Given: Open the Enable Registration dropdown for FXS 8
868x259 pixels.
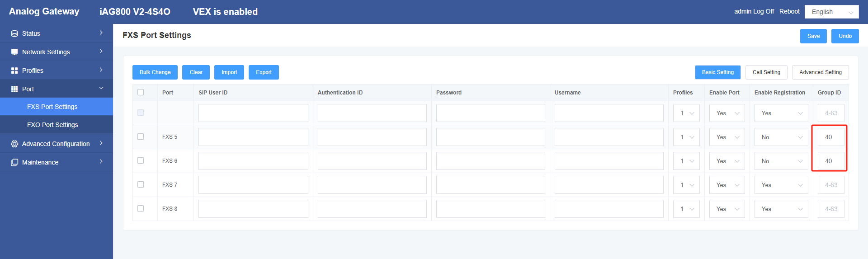Looking at the screenshot, I should (781, 209).
